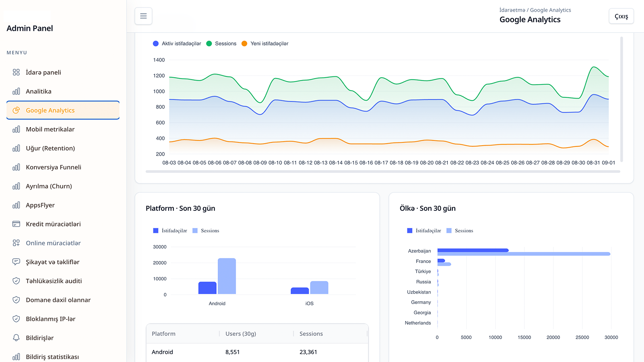Toggle İstifadəçilər series in the Platform chart
644x362 pixels.
point(170,230)
